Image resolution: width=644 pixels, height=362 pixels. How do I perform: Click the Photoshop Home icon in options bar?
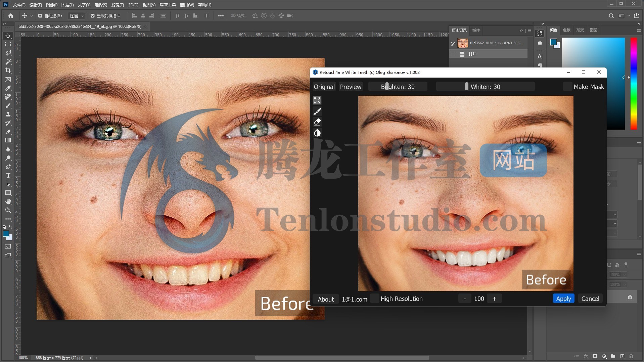pyautogui.click(x=11, y=16)
